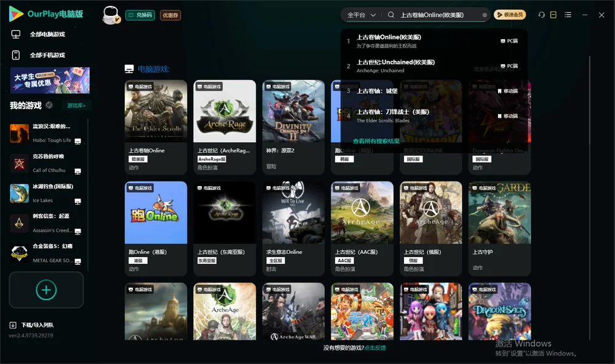The image size is (615, 364).
Task: Select Ice Lakes in my games
Action: tap(46, 193)
